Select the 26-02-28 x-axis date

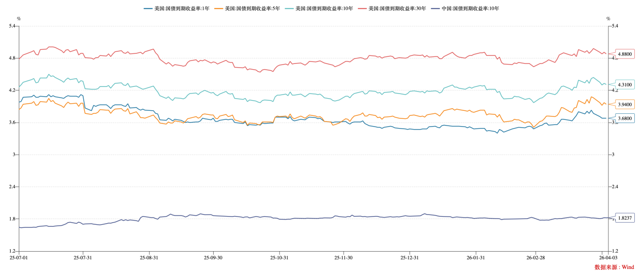pyautogui.click(x=535, y=258)
